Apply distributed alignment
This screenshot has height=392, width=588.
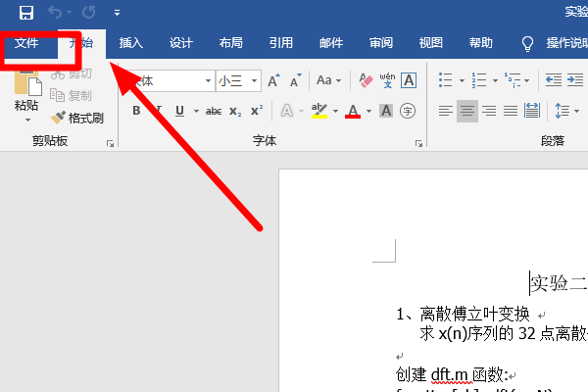[x=532, y=111]
